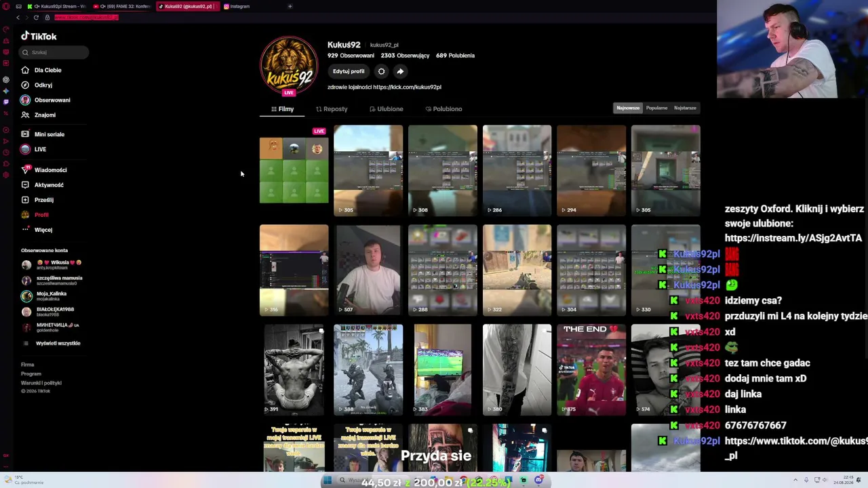868x488 pixels.
Task: Open the МИНЕТЧИЦА followed account
Action: click(50, 327)
